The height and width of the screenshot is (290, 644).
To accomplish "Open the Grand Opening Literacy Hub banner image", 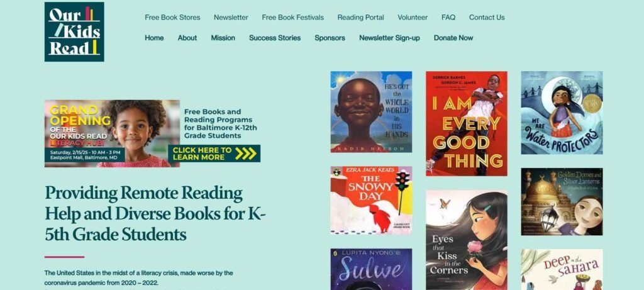I will click(112, 133).
